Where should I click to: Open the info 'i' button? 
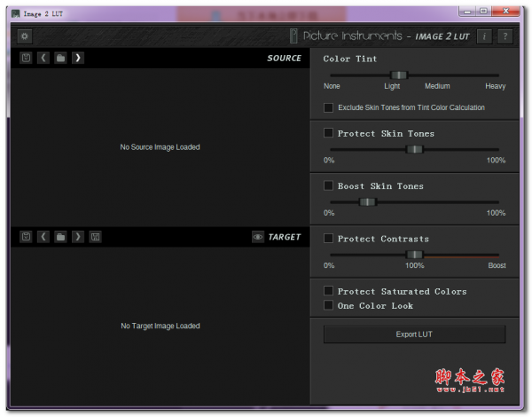coord(484,36)
